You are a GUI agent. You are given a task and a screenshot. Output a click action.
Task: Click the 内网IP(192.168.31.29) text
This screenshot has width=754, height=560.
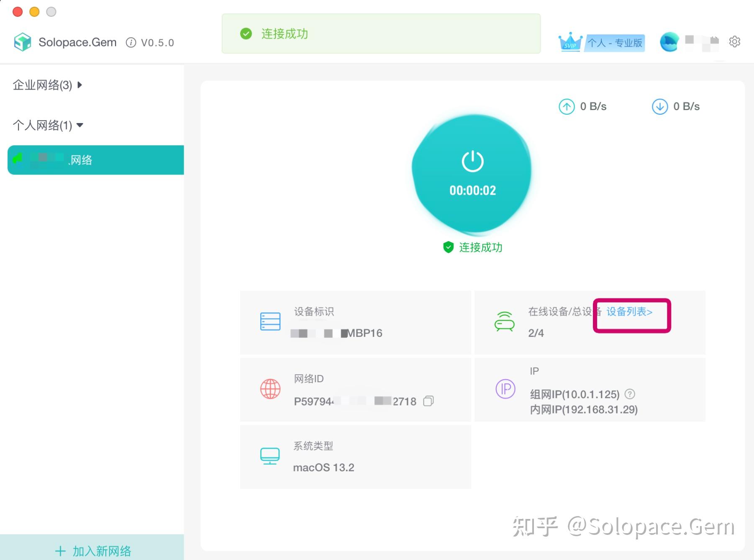[x=584, y=409]
